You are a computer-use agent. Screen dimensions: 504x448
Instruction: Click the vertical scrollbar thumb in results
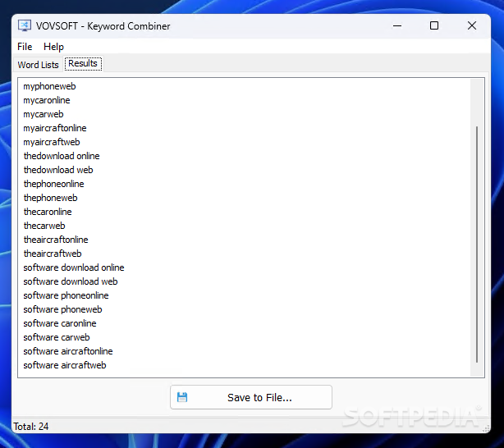pyautogui.click(x=477, y=245)
